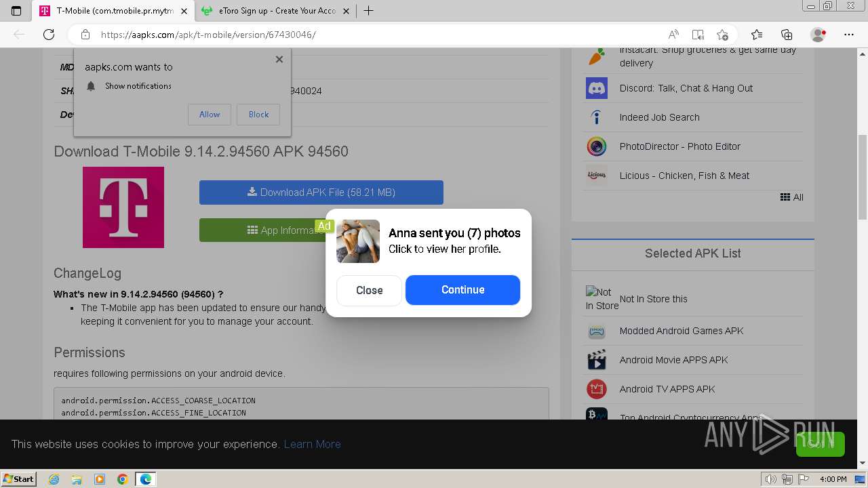Screen dimensions: 868x488
Task: Close the eToro Sign up tab
Action: pos(347,11)
